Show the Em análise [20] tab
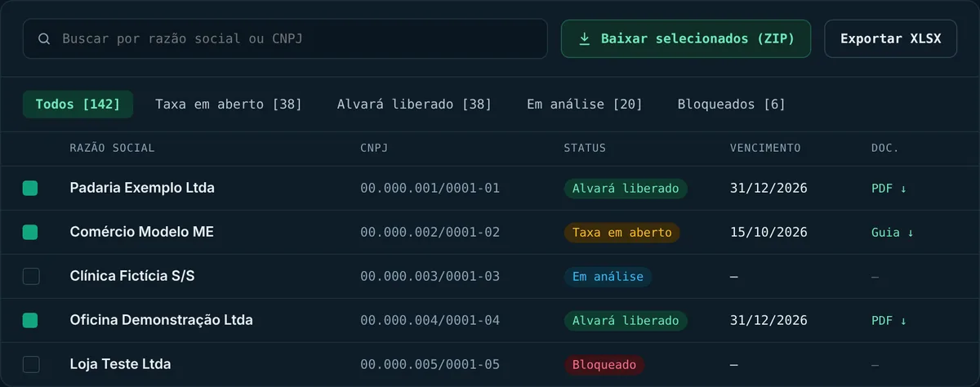 (584, 104)
